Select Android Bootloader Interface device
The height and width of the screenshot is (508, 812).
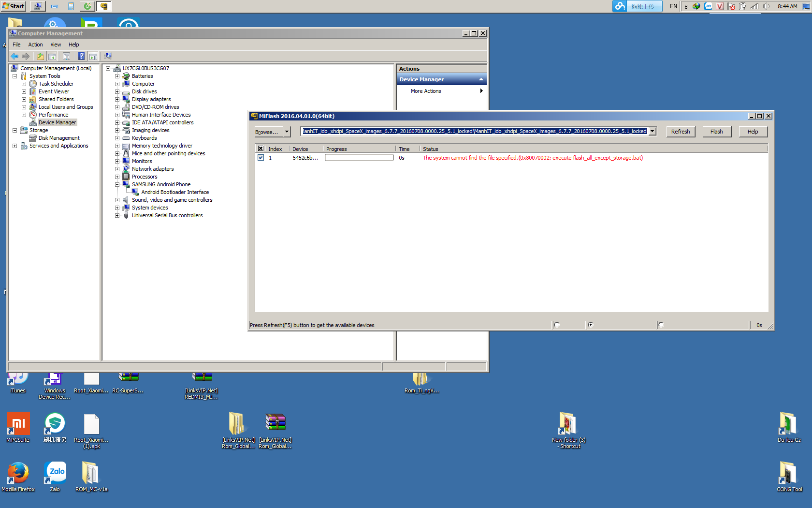[x=175, y=192]
